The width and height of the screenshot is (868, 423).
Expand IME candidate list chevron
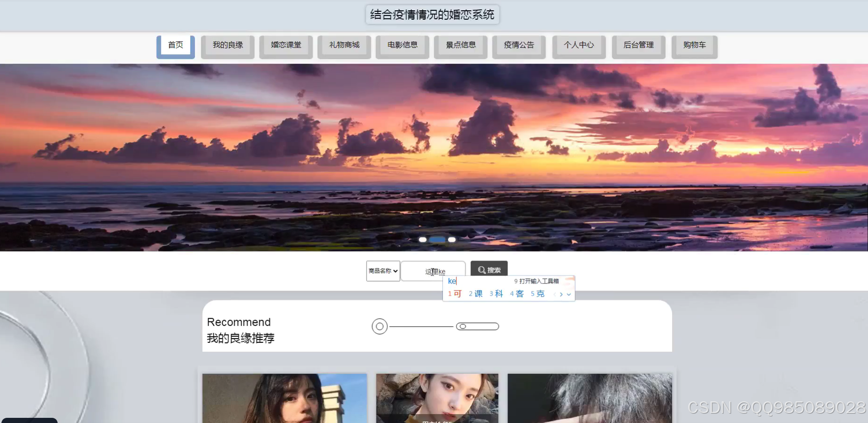(569, 295)
